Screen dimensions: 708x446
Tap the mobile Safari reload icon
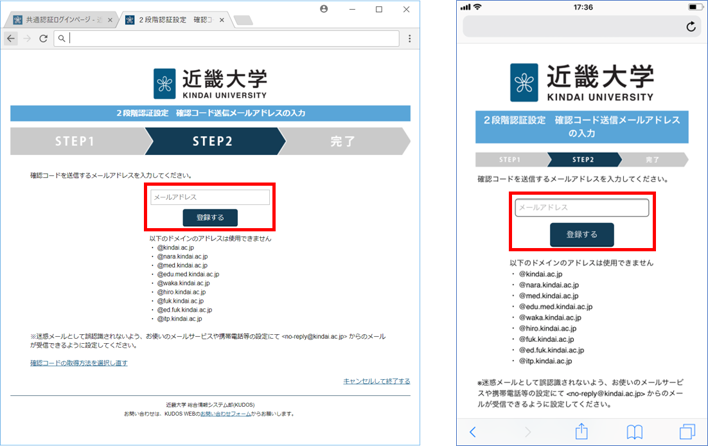(689, 26)
